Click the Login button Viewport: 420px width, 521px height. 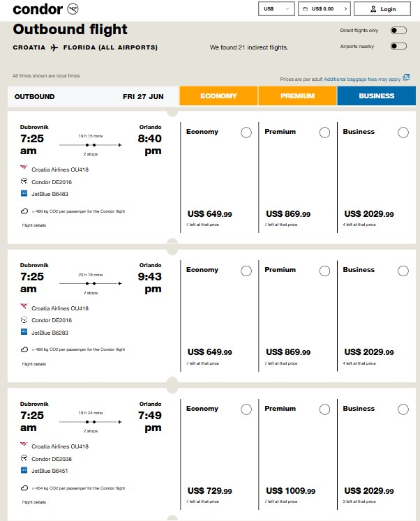pyautogui.click(x=382, y=9)
